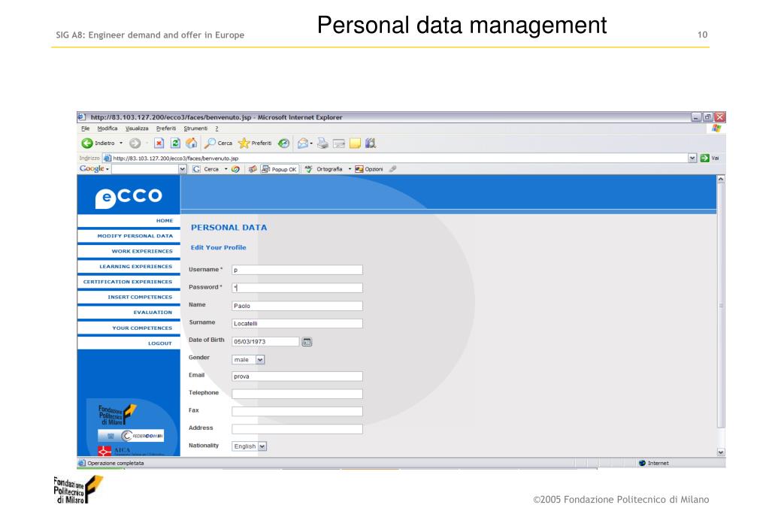The height and width of the screenshot is (532, 769).
Task: Click Google toolbar Cerca search button
Action: pos(206,169)
